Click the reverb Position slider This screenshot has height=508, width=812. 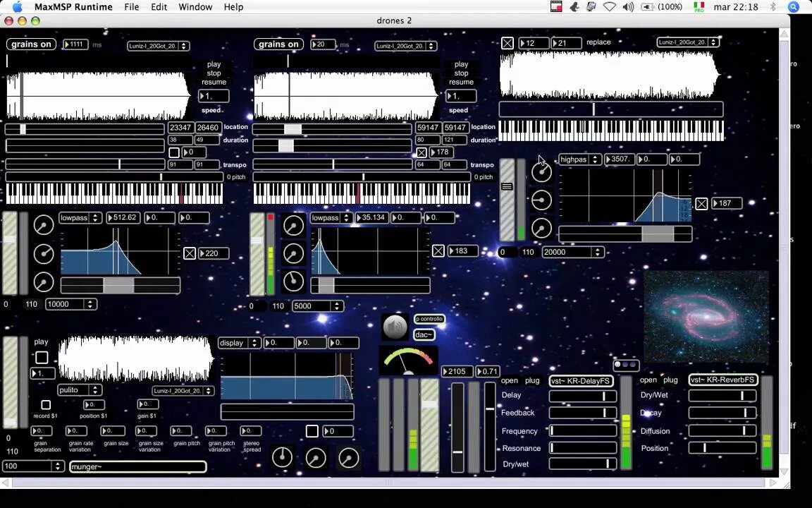click(x=722, y=448)
